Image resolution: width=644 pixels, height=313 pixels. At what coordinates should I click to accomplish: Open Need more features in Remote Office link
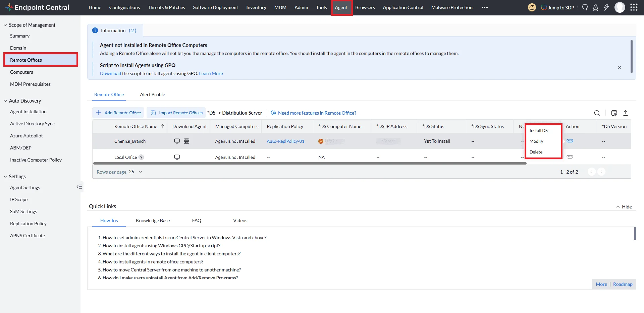coord(314,113)
